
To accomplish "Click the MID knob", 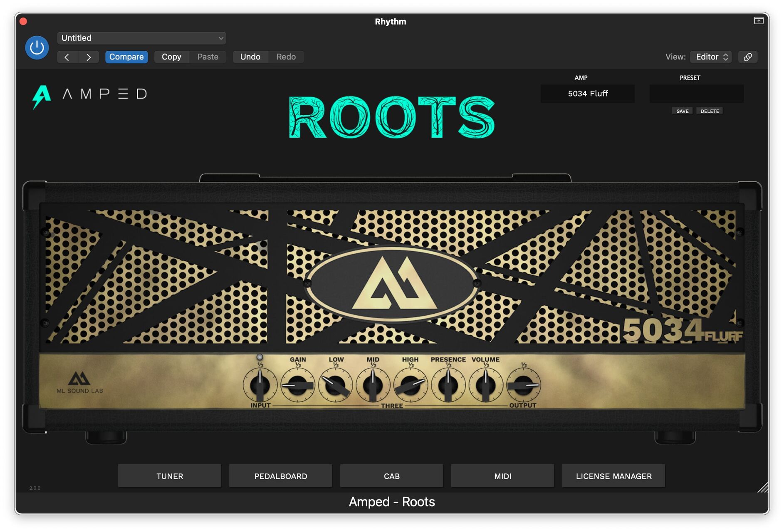I will tap(373, 385).
